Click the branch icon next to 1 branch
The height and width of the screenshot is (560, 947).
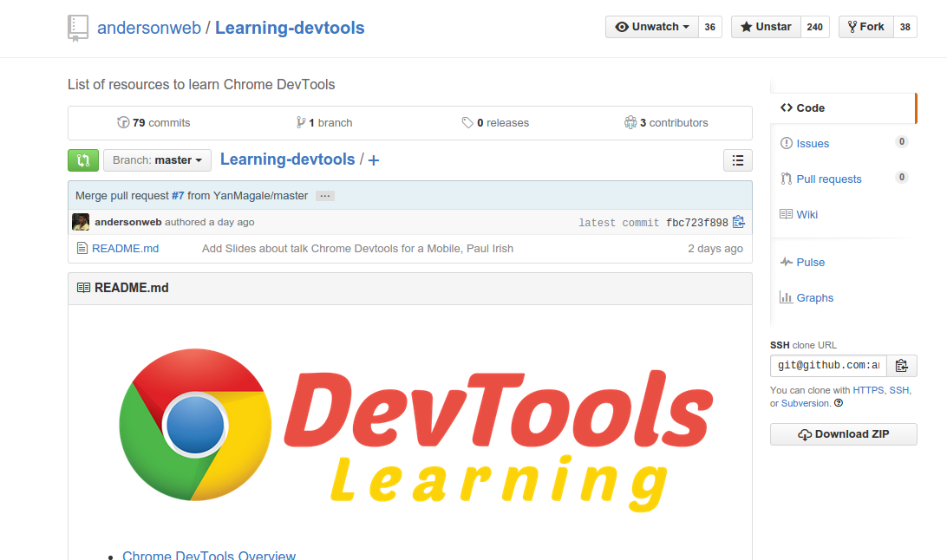point(301,122)
